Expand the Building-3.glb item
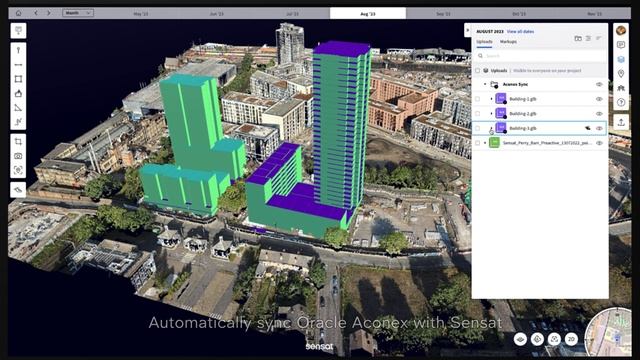Viewport: 640px width, 360px height. coord(491,128)
